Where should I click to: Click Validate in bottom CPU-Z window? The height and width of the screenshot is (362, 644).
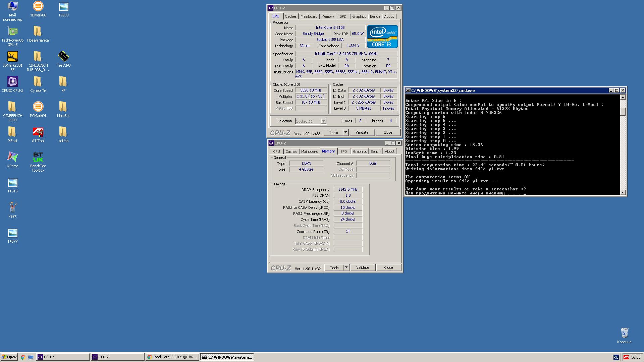point(363,267)
